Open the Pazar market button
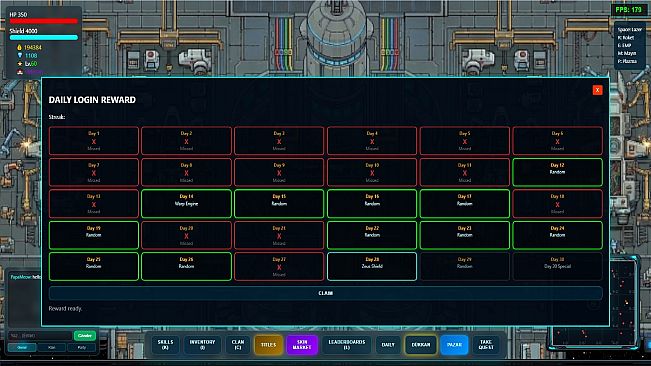 pos(454,345)
